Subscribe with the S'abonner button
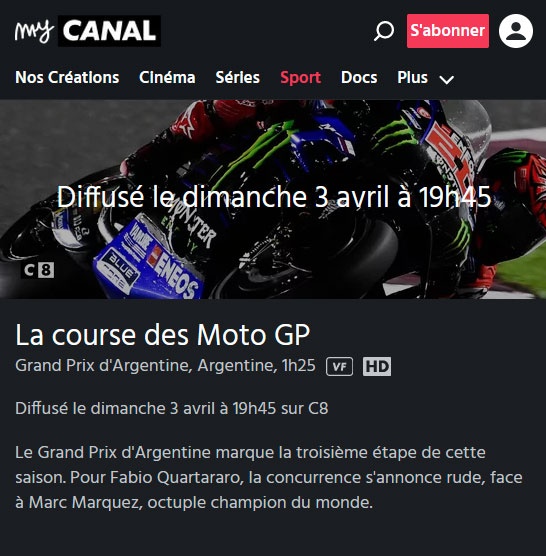Screen dimensions: 546x556 click(448, 31)
